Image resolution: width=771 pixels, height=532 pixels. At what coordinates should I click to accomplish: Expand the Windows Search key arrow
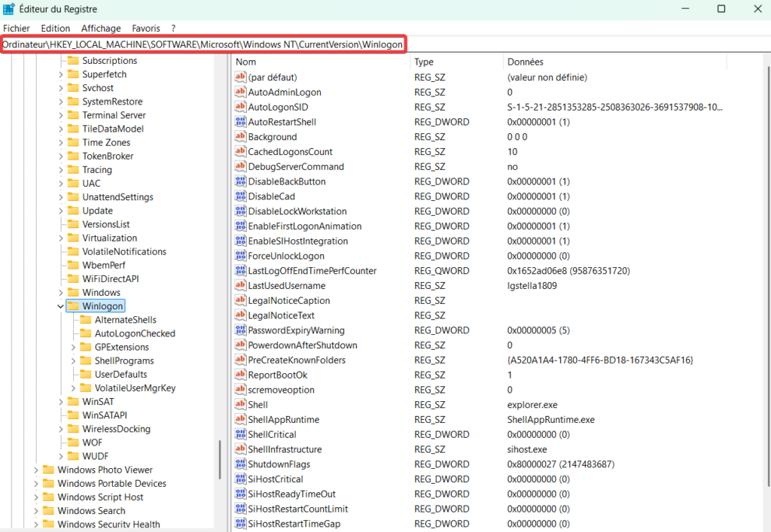click(x=36, y=511)
